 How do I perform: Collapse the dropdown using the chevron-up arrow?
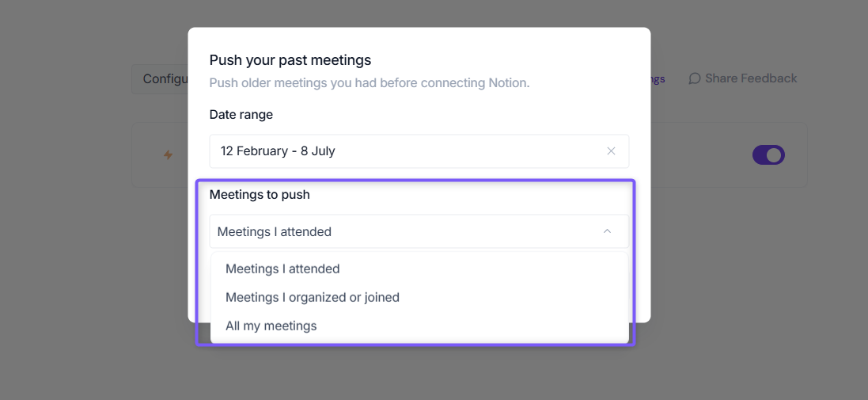coord(607,231)
